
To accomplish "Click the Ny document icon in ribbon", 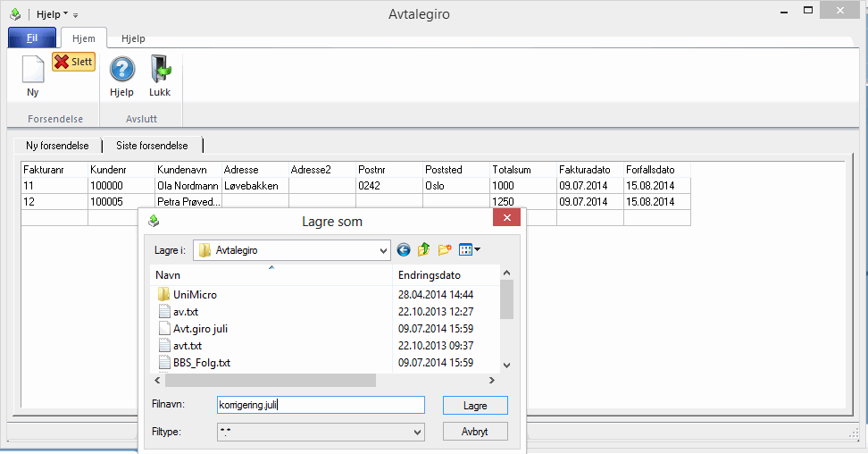I will [x=32, y=70].
